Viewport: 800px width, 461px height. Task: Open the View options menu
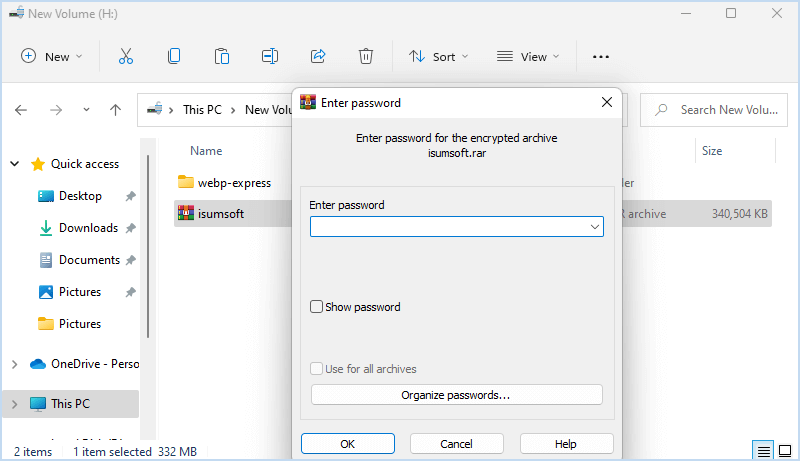click(x=528, y=57)
